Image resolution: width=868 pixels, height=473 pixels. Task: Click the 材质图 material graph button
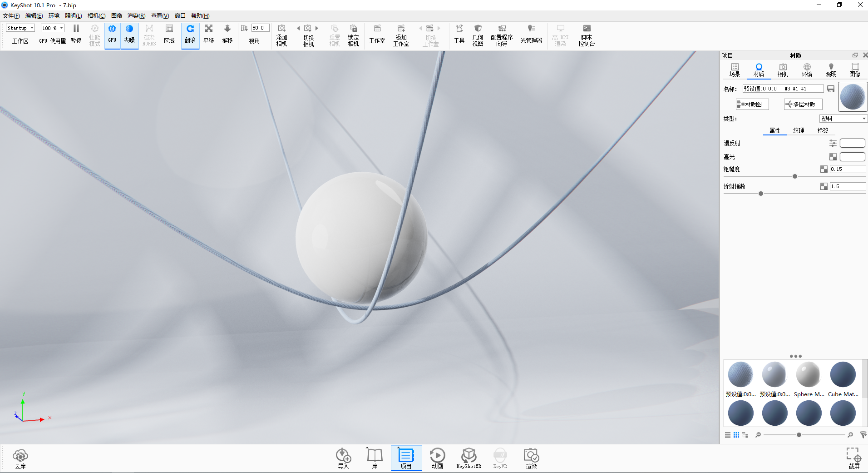(x=752, y=105)
